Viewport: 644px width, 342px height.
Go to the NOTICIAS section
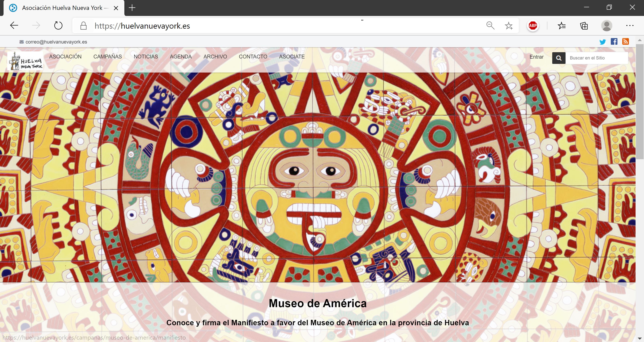[146, 57]
